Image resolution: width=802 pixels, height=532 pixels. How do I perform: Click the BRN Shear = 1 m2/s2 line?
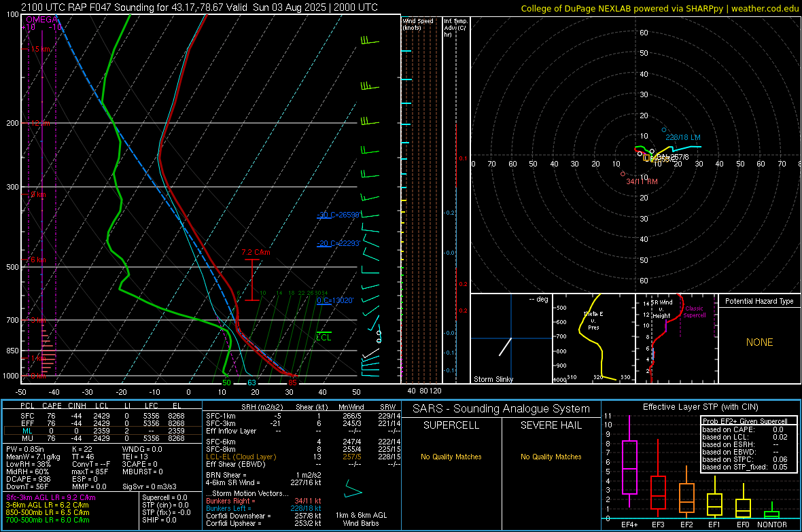[264, 475]
